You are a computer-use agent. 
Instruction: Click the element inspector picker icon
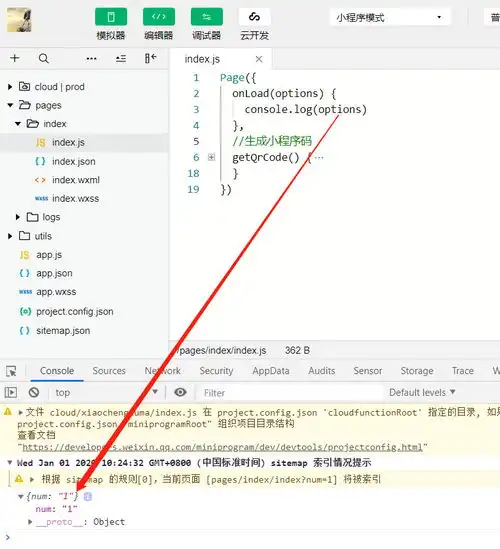[x=11, y=371]
